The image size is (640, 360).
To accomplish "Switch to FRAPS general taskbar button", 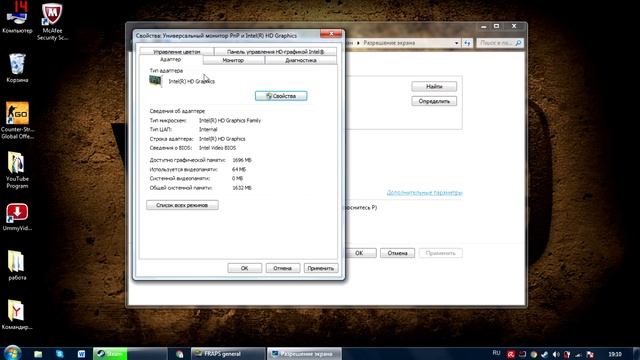I will tap(228, 354).
